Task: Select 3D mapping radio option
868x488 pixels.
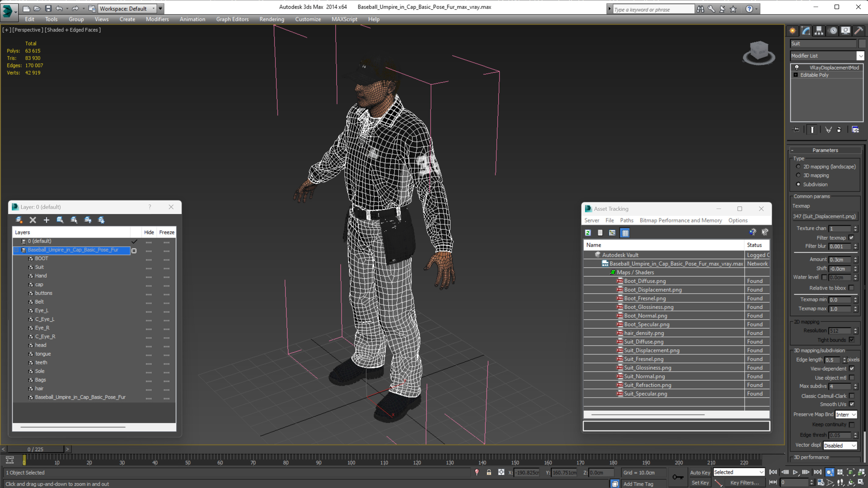Action: tap(798, 175)
